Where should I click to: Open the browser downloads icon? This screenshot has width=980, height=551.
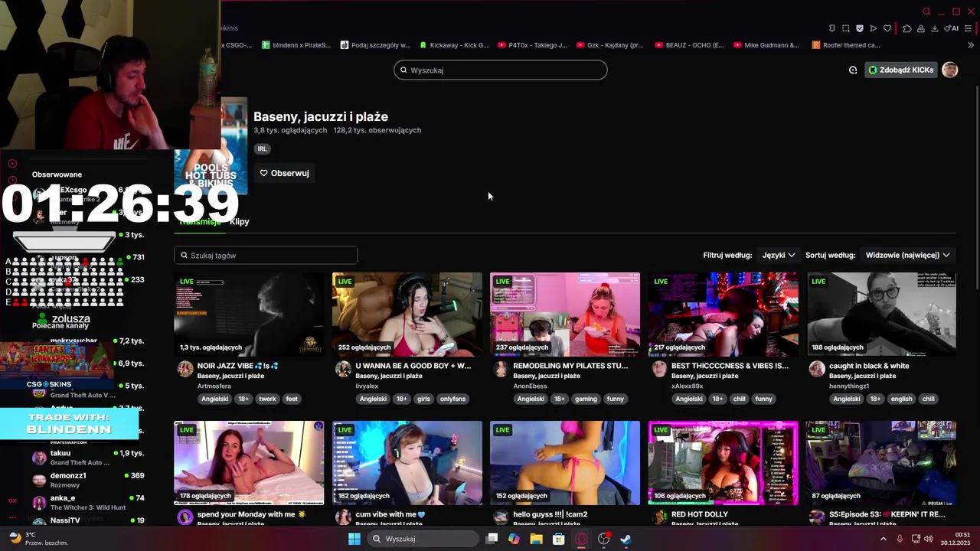coord(935,28)
